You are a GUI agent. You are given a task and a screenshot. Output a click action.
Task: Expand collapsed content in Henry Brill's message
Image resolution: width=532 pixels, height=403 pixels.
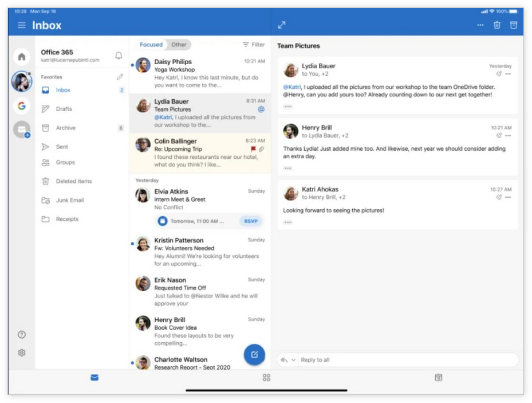coord(287,168)
